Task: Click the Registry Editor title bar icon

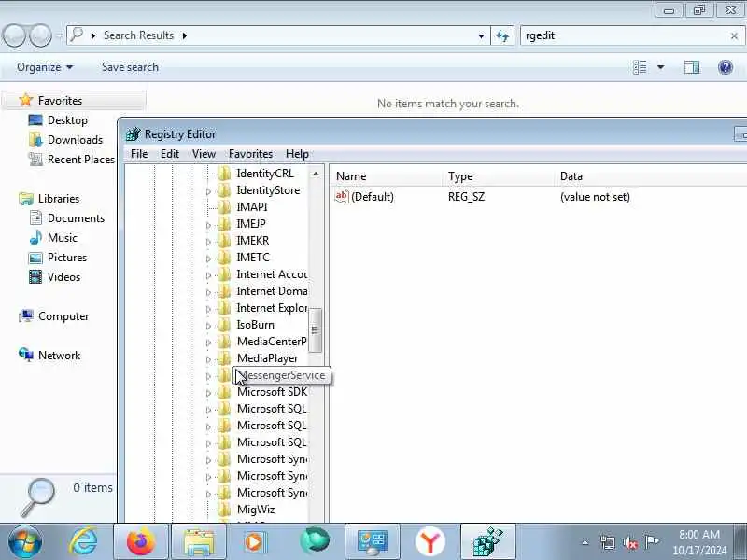Action: 134,134
